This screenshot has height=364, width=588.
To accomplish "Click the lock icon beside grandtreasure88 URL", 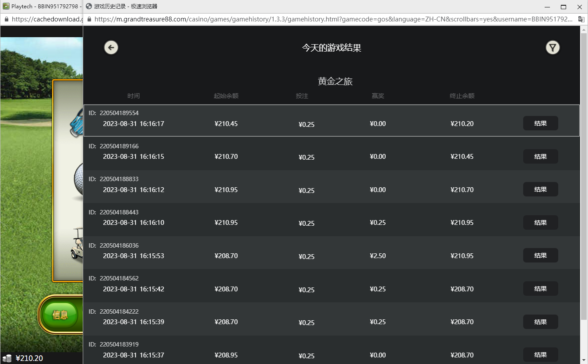I will [89, 19].
